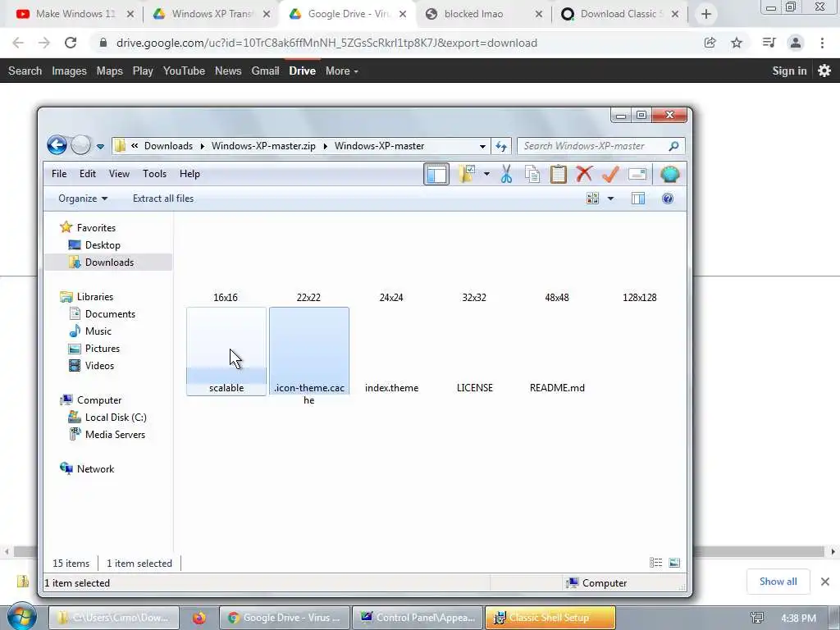Select Downloads in navigation pane
The height and width of the screenshot is (630, 840).
tap(109, 262)
